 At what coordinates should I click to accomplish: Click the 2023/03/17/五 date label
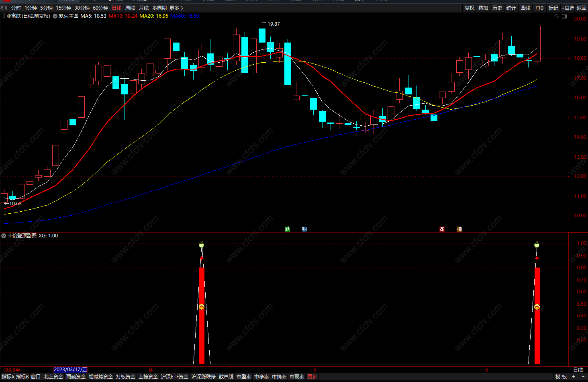point(70,370)
